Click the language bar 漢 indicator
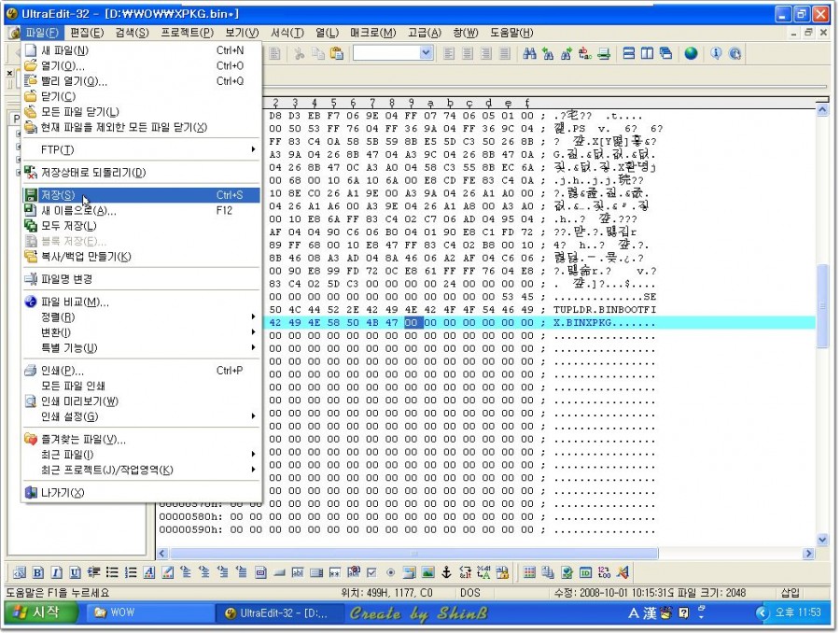This screenshot has width=840, height=633. click(650, 612)
